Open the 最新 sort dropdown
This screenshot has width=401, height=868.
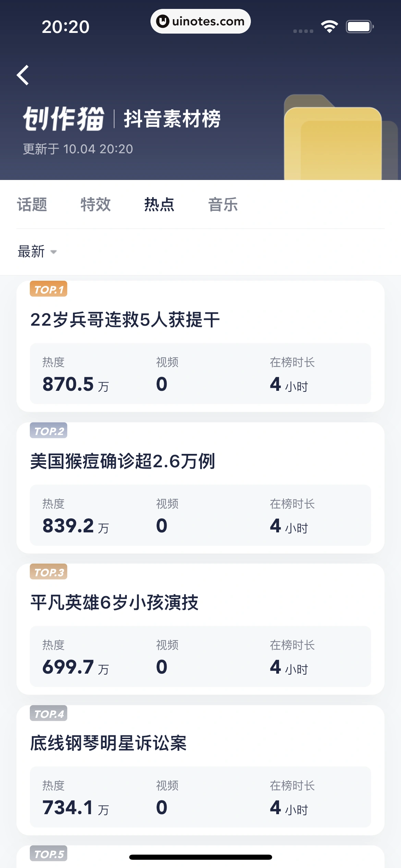pos(37,252)
